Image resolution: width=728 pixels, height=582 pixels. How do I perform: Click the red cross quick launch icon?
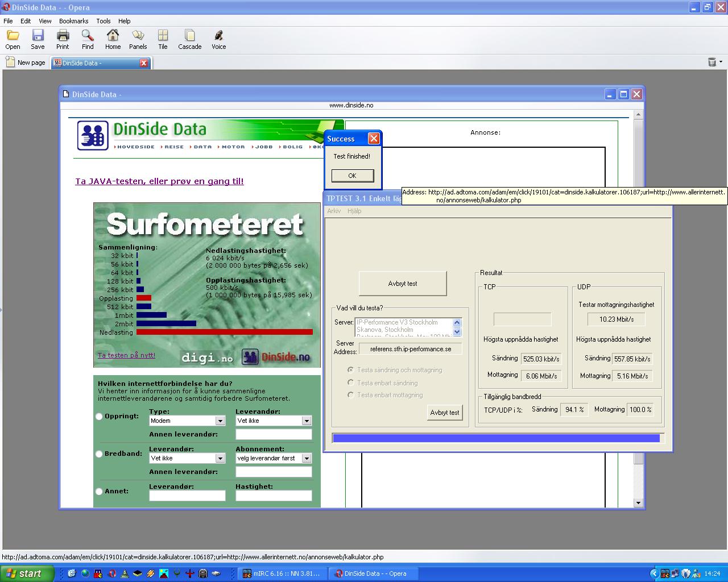pyautogui.click(x=191, y=573)
